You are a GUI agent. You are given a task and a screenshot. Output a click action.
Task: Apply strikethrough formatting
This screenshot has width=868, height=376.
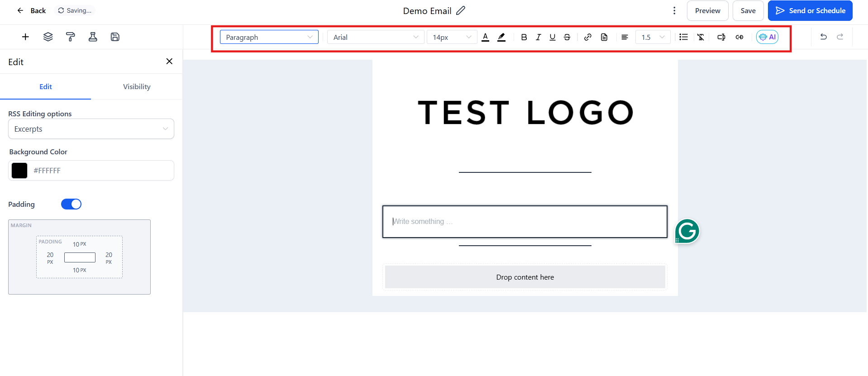point(567,37)
